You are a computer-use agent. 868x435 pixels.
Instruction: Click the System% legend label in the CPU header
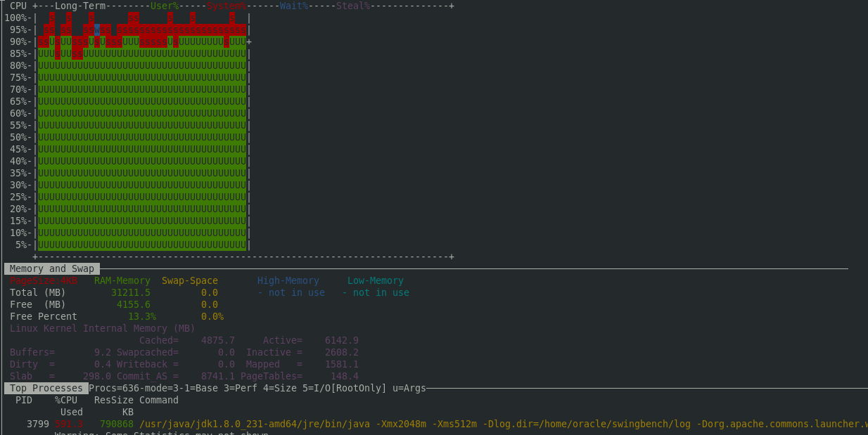226,6
